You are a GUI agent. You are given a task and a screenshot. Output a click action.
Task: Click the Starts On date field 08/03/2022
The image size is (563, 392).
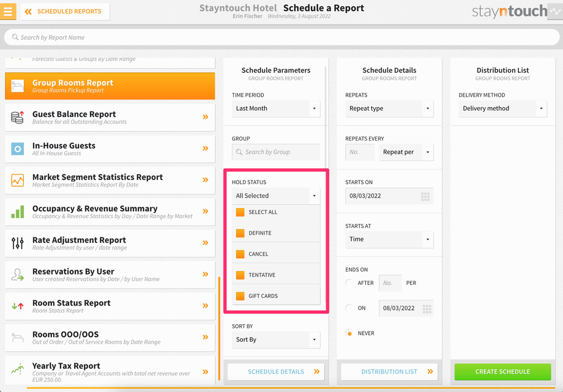[x=389, y=196]
